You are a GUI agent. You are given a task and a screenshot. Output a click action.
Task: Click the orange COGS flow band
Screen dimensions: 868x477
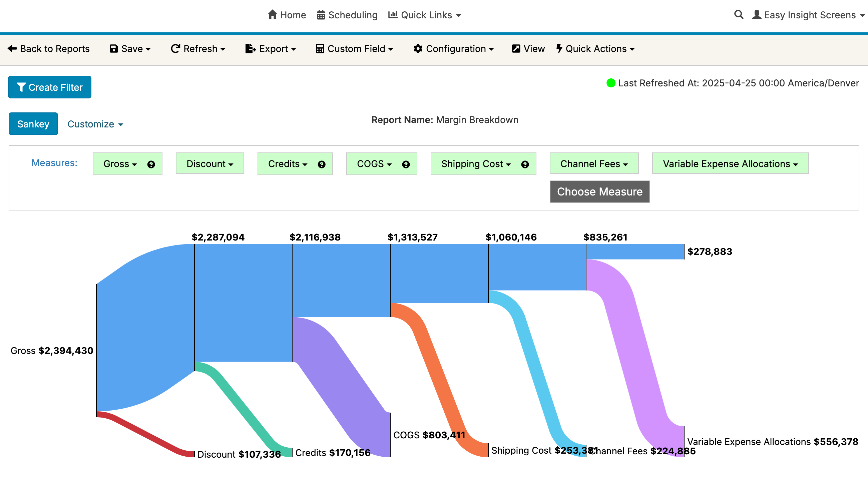pyautogui.click(x=438, y=377)
